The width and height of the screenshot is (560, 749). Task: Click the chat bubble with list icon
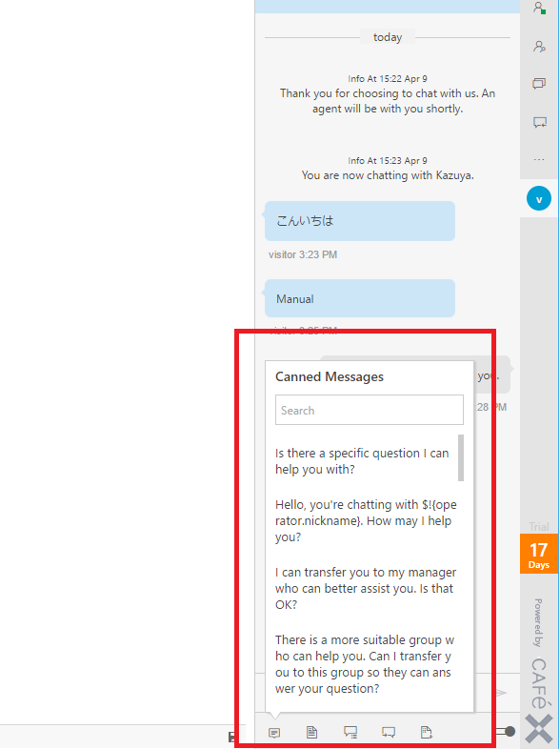tap(350, 732)
